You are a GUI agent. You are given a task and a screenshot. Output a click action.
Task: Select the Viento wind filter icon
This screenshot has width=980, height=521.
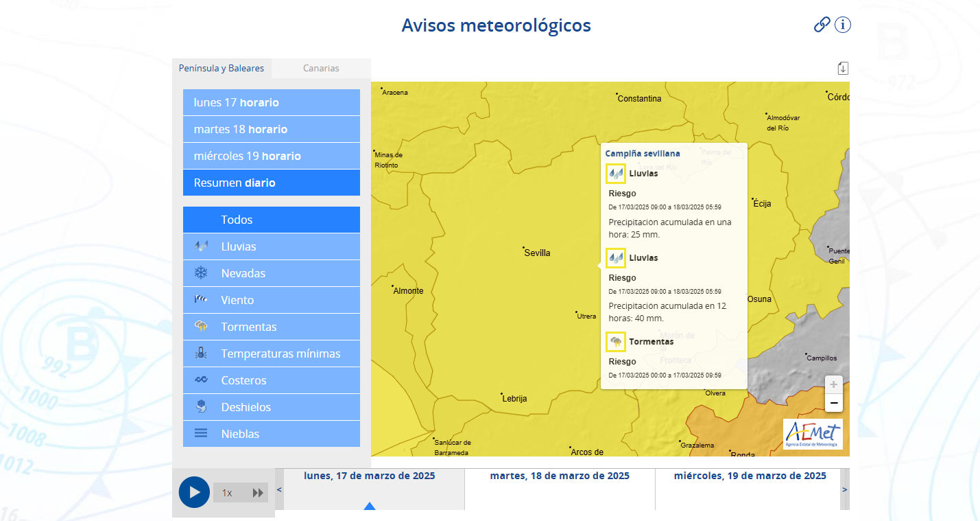click(x=200, y=299)
